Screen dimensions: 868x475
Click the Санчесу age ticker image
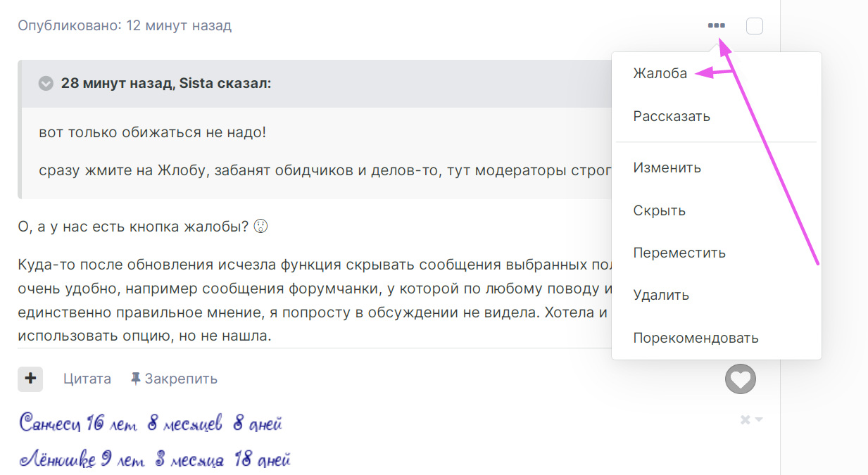coord(151,423)
